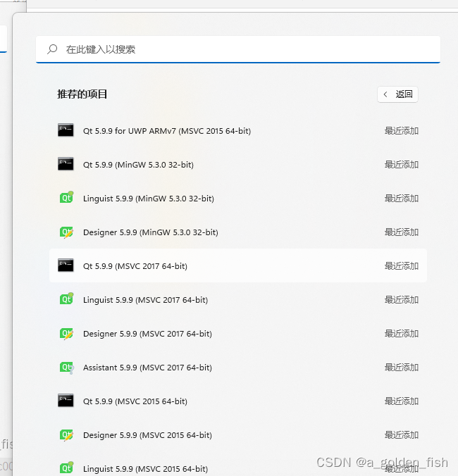This screenshot has height=476, width=458.
Task: Click Linguist MSVC 2017 64-bit Qt icon
Action: pyautogui.click(x=66, y=299)
